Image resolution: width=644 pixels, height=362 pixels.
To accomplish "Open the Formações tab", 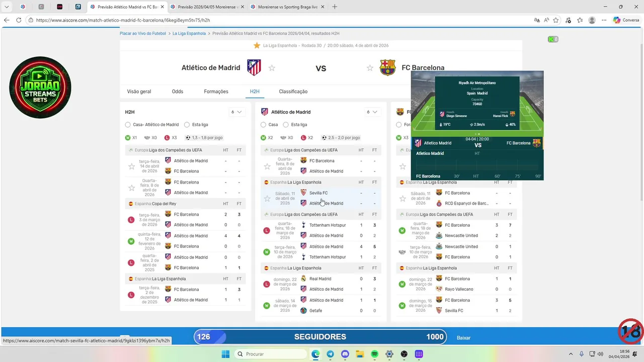I will pos(216,92).
